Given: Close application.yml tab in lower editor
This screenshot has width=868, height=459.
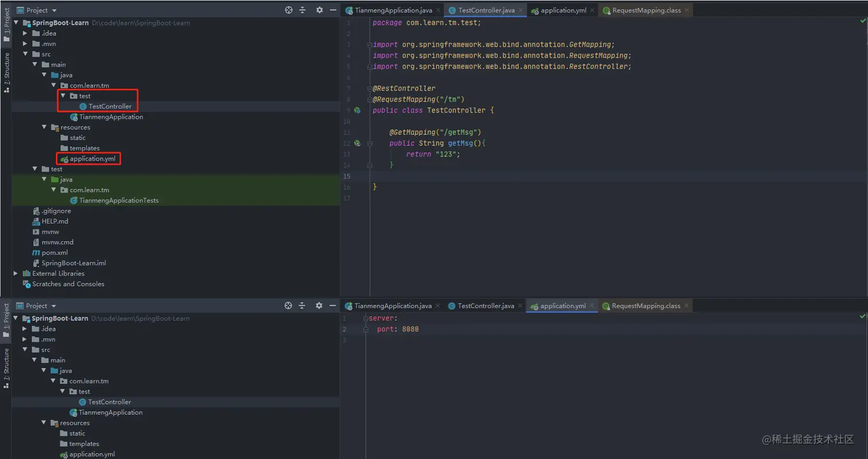Looking at the screenshot, I should pyautogui.click(x=591, y=306).
